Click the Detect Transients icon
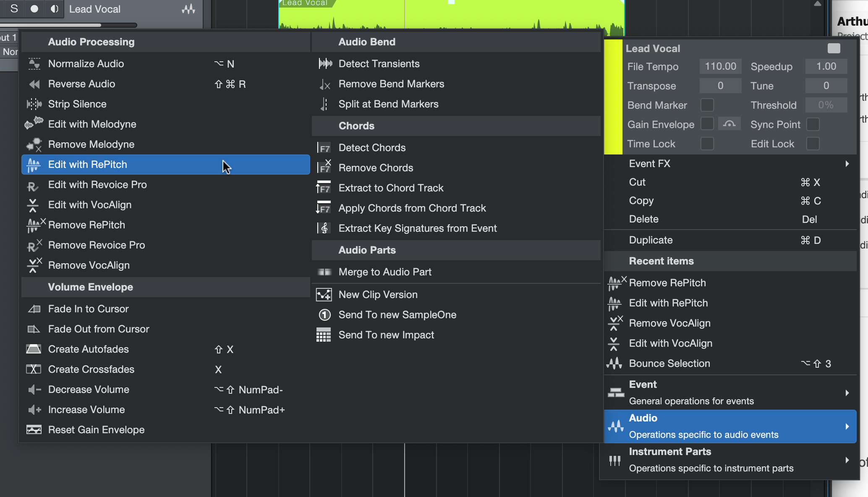 point(325,64)
